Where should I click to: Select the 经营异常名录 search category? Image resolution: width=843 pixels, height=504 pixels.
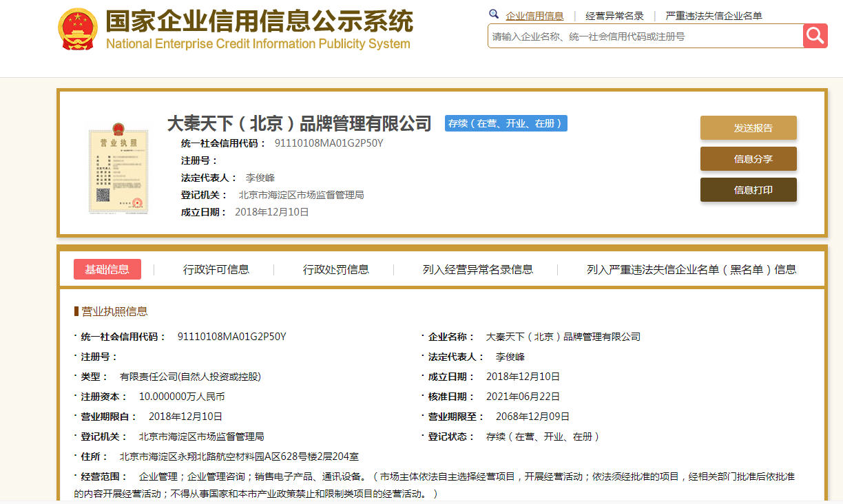(614, 16)
